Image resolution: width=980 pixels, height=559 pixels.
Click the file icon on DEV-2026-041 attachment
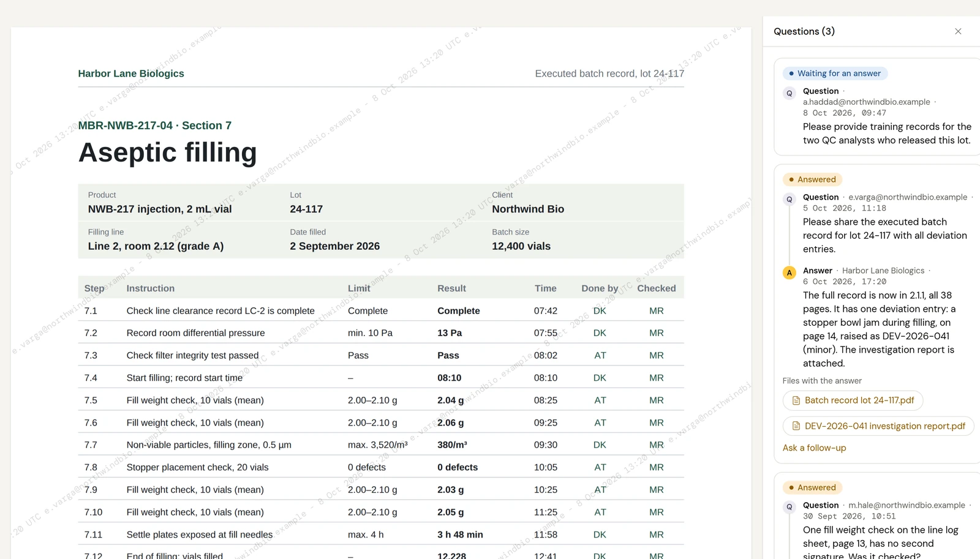(x=796, y=426)
